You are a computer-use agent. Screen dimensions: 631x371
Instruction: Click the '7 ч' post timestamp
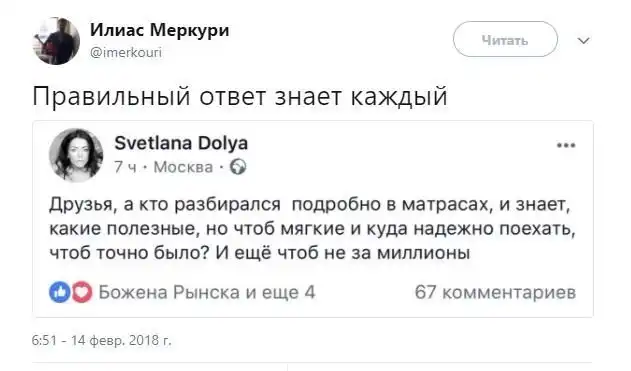(x=125, y=167)
